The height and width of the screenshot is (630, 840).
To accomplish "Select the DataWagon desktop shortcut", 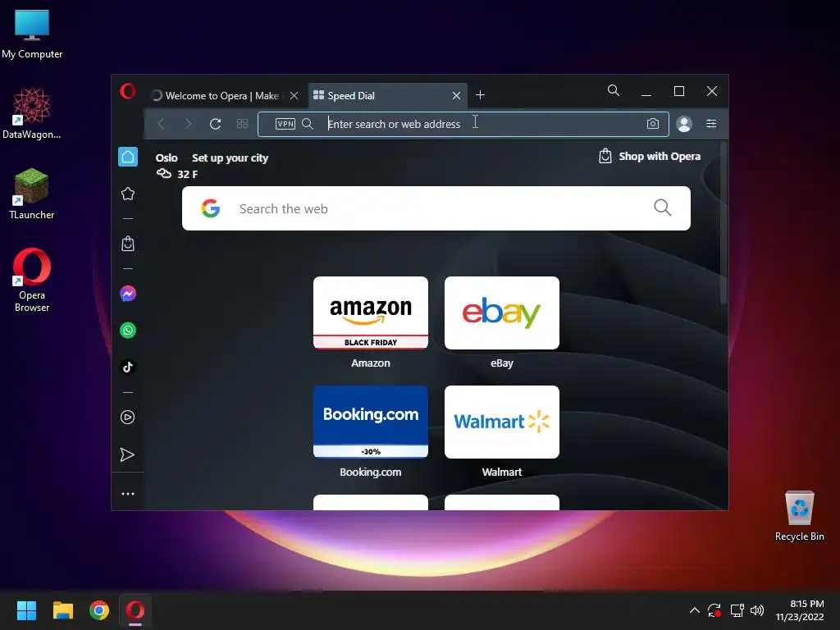I will 32,113.
